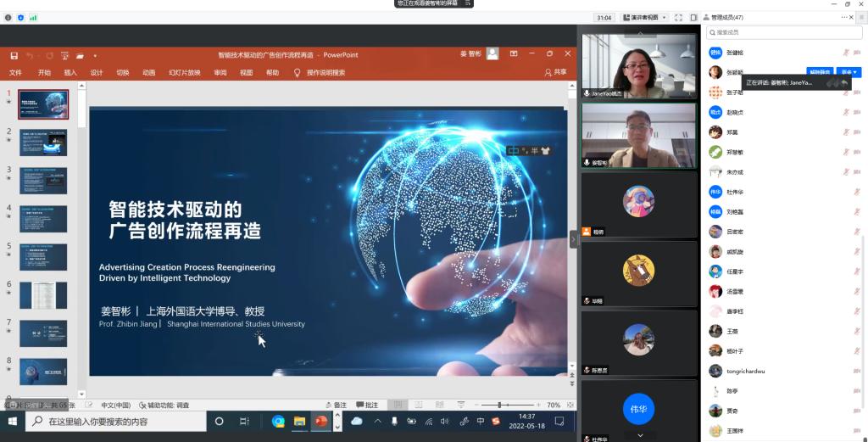Open the 演讲者视图 view dropdown
Screen dimensions: 868x442
pyautogui.click(x=644, y=17)
